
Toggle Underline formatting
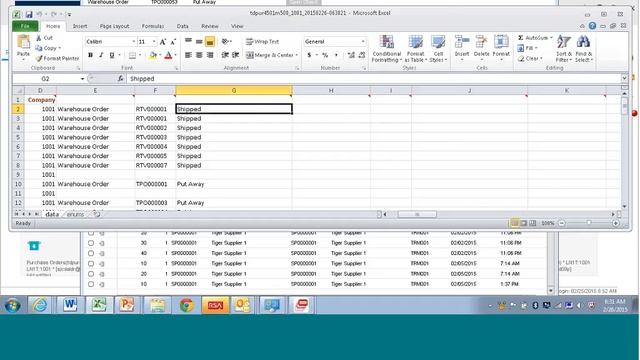pos(111,55)
